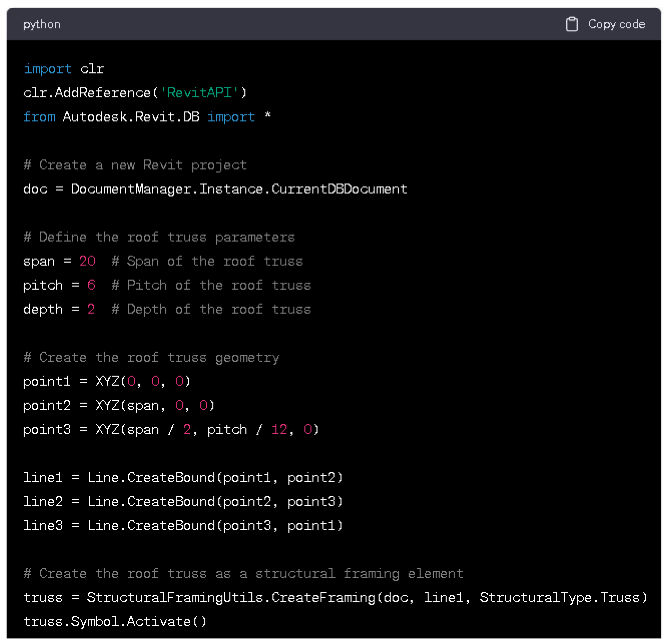Click 'Autodesk.Revit.DB' in the from statement
667x644 pixels.
click(131, 117)
